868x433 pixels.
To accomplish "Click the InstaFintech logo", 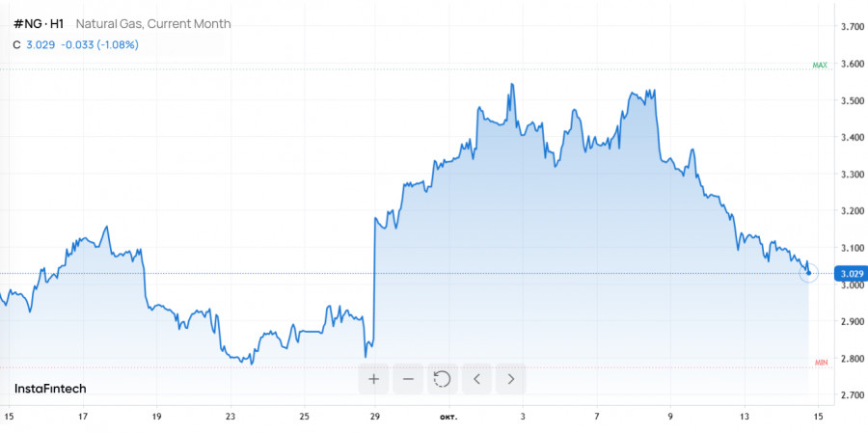I will pyautogui.click(x=50, y=389).
